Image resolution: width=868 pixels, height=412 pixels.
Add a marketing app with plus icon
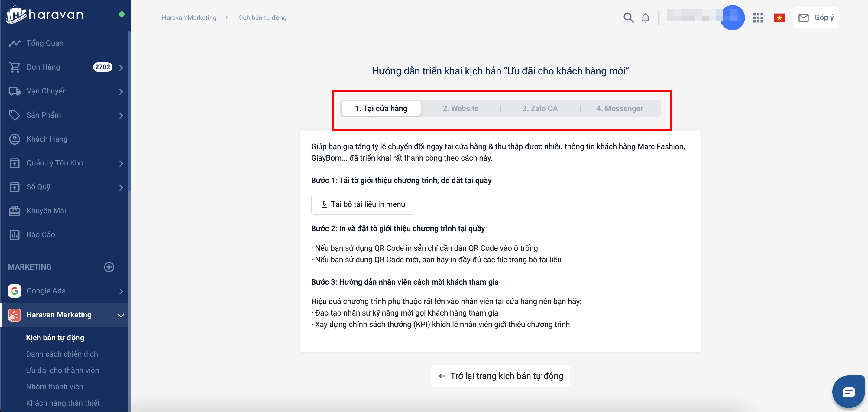(x=109, y=267)
